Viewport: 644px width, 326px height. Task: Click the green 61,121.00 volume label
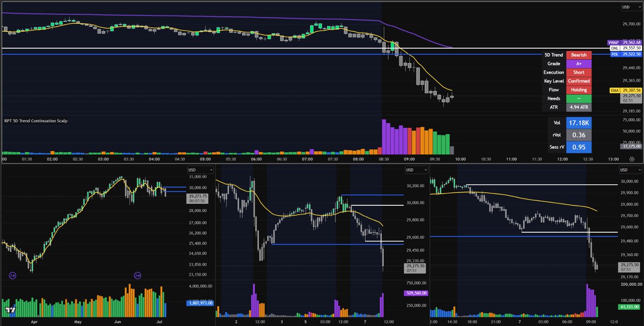[x=630, y=307]
